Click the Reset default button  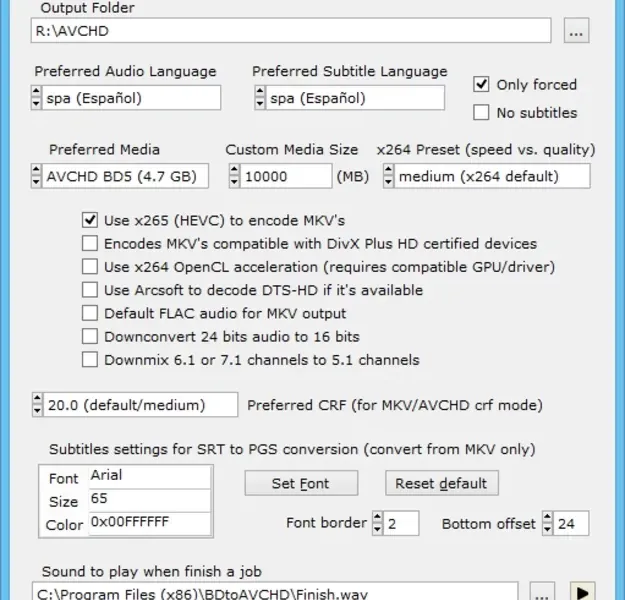coord(441,483)
